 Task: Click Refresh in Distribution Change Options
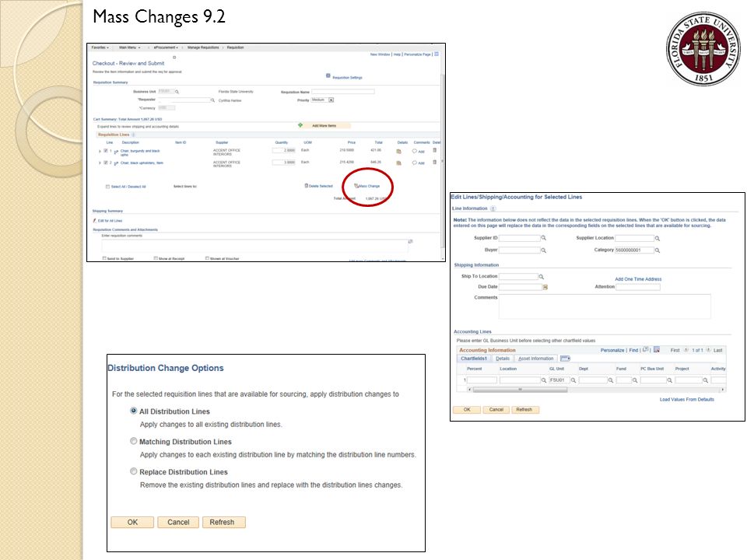(x=224, y=523)
